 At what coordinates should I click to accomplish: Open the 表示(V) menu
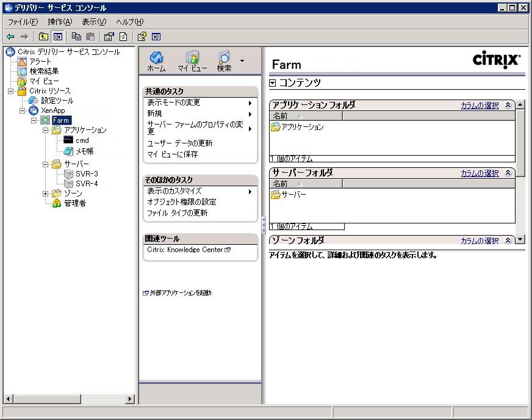[x=93, y=22]
